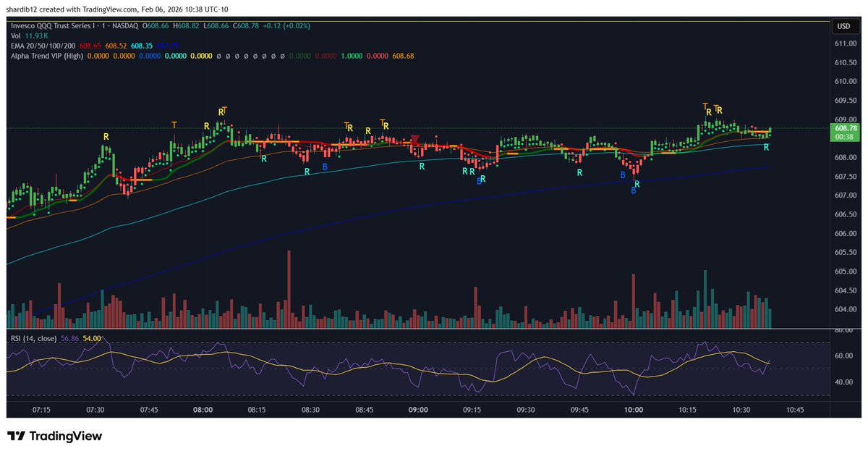The image size is (868, 454).
Task: Click the yellow Alpha Trend value "0.0000"
Action: tap(201, 56)
